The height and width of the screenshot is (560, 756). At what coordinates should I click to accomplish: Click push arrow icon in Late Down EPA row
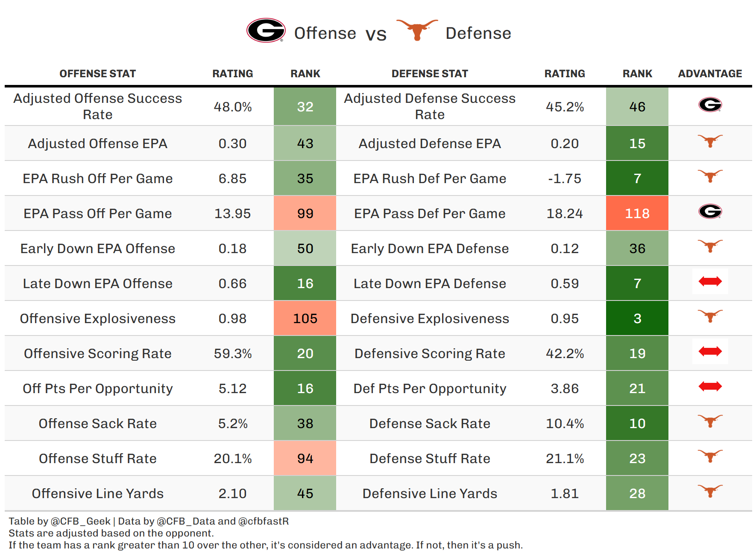pos(710,281)
